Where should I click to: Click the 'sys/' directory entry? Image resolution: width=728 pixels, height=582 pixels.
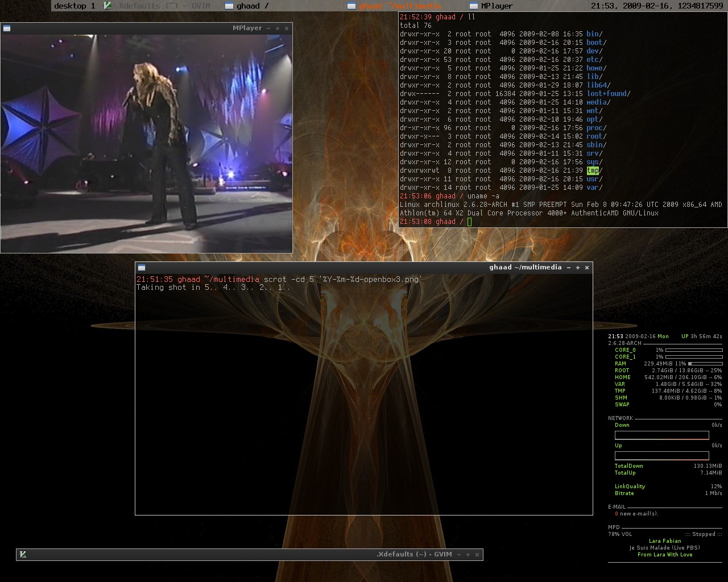[x=594, y=162]
